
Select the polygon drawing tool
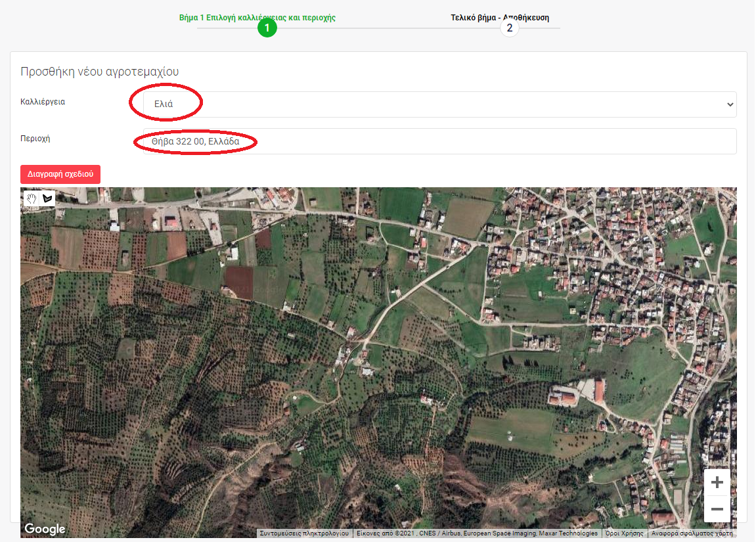[47, 198]
